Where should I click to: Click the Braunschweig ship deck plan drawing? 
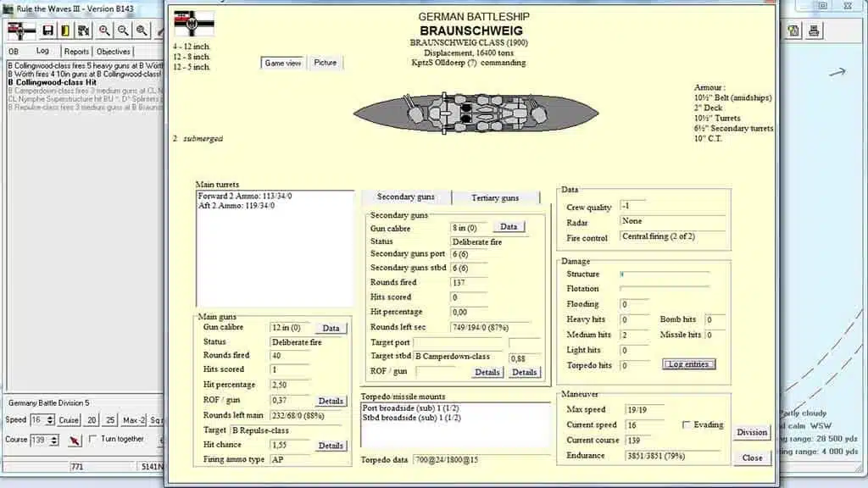point(476,114)
